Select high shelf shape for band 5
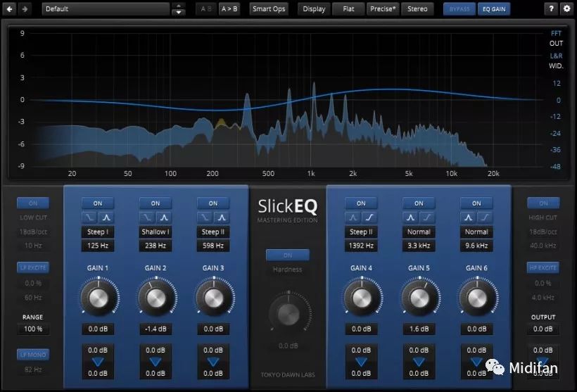This screenshot has width=577, height=392. pyautogui.click(x=427, y=217)
